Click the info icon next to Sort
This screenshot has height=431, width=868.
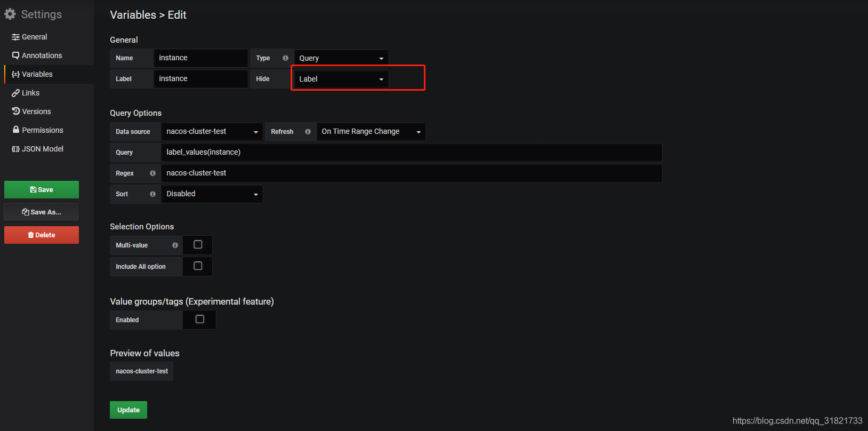point(152,194)
